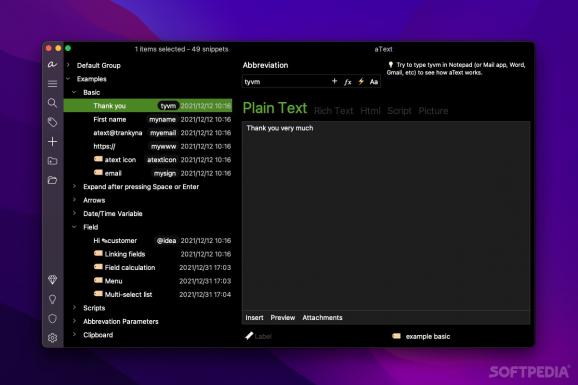Viewport: 578px width, 385px height.
Task: Open tips with the lightbulb sidebar icon
Action: click(52, 299)
